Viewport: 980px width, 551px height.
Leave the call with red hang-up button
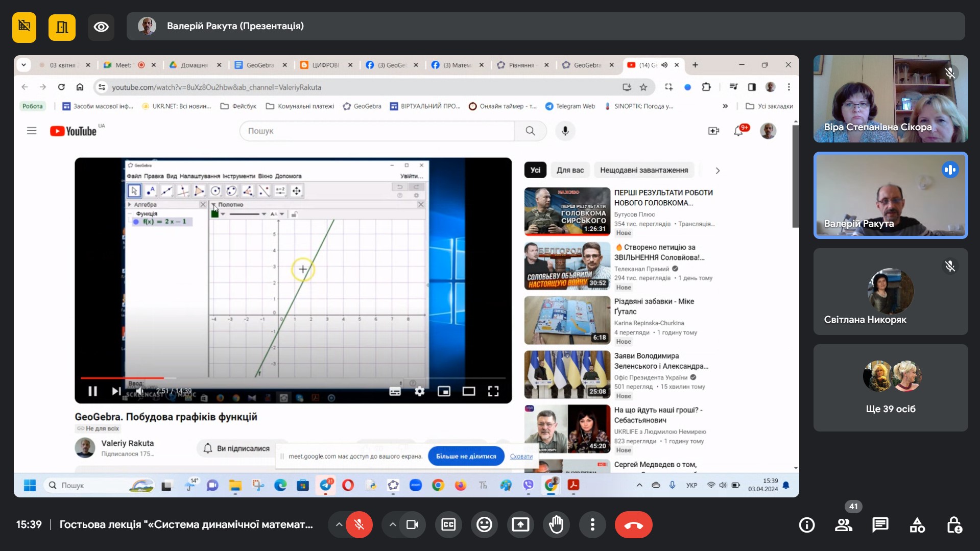tap(633, 524)
